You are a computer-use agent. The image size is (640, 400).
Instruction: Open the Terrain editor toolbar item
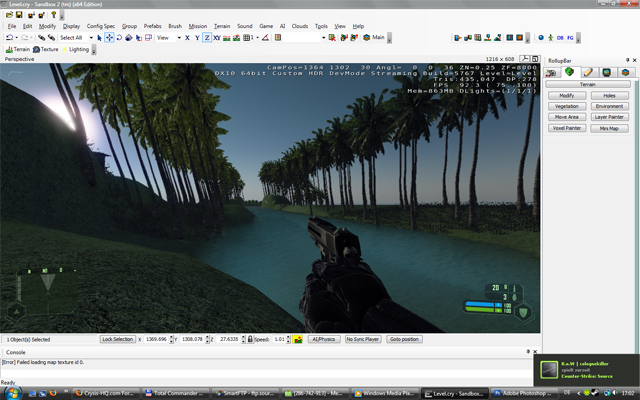pos(18,49)
